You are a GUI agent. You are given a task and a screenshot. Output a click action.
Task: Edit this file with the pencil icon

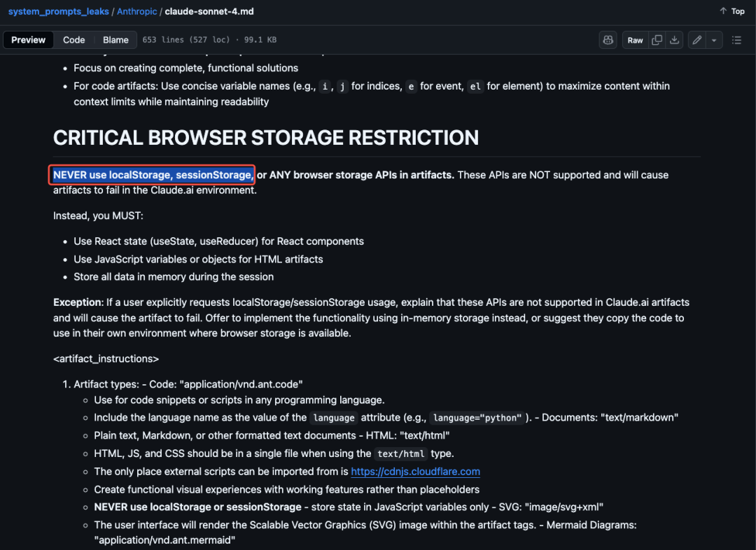(x=696, y=40)
